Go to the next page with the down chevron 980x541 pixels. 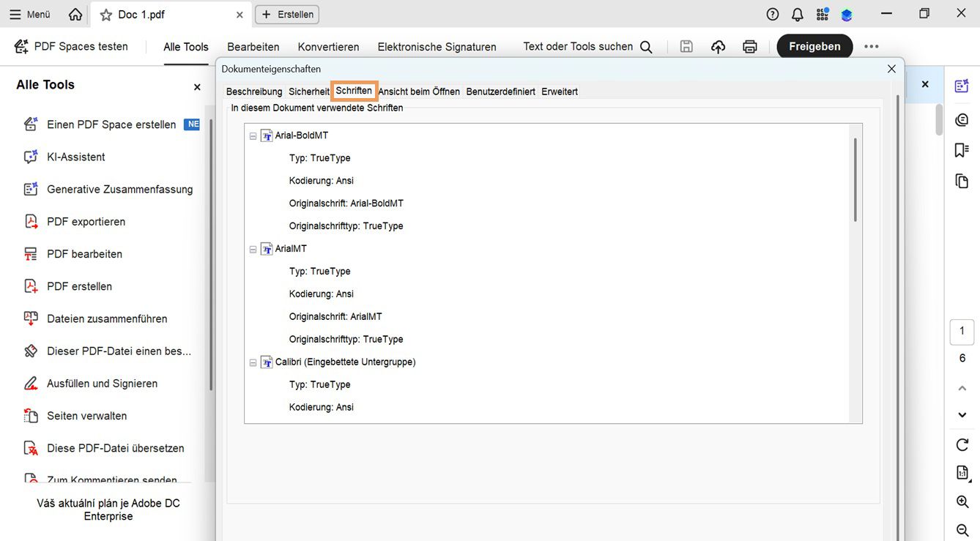[962, 415]
